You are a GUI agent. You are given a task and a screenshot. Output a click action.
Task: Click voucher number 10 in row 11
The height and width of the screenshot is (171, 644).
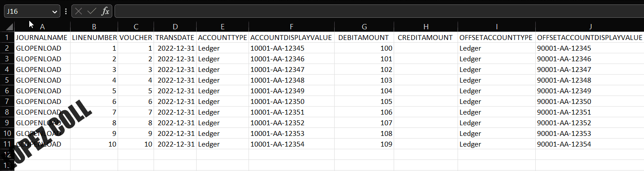136,144
